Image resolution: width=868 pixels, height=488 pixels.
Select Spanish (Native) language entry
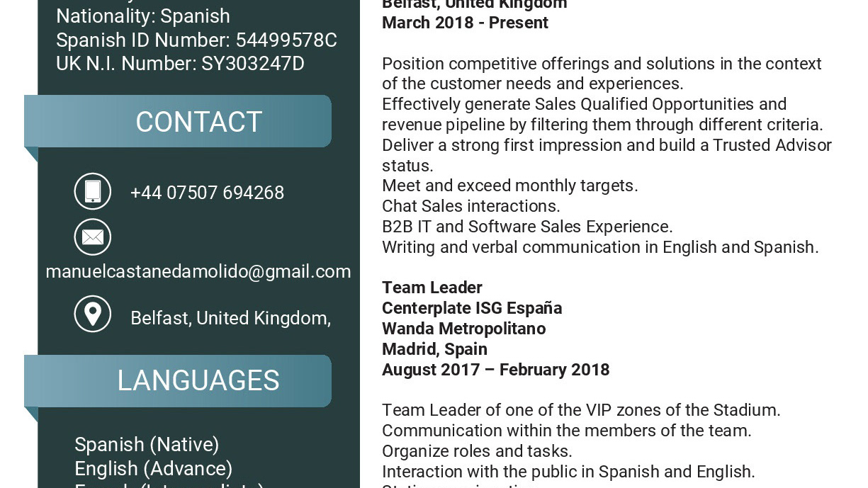(147, 445)
